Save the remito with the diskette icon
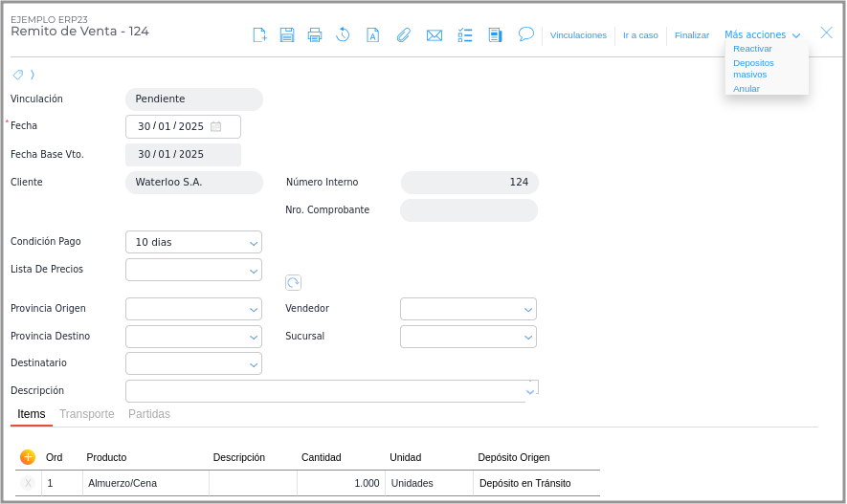Viewport: 847px width, 504px height. coord(287,35)
